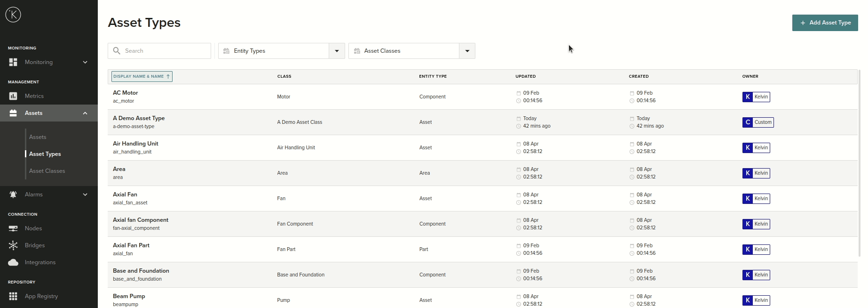
Task: Open the Entity Types dropdown arrow
Action: [337, 51]
